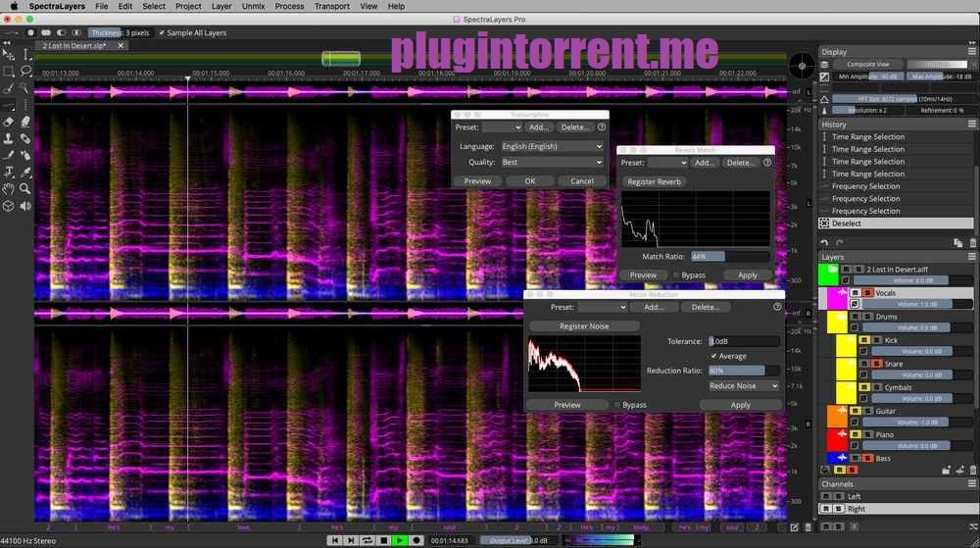This screenshot has height=548, width=980.
Task: Open Language dropdown in Transcription dialog
Action: tap(552, 146)
